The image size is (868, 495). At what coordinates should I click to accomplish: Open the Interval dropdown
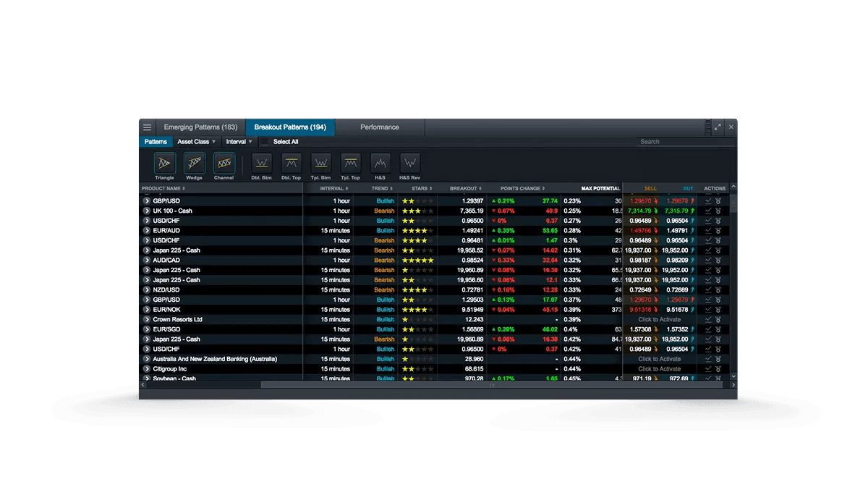tap(239, 141)
